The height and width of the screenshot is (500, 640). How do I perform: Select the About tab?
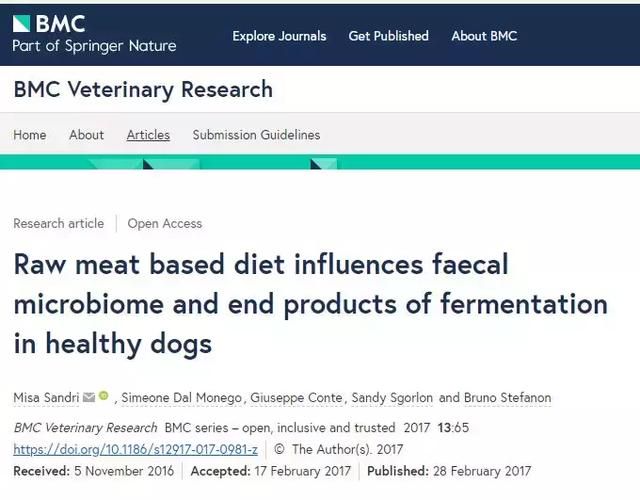click(86, 135)
